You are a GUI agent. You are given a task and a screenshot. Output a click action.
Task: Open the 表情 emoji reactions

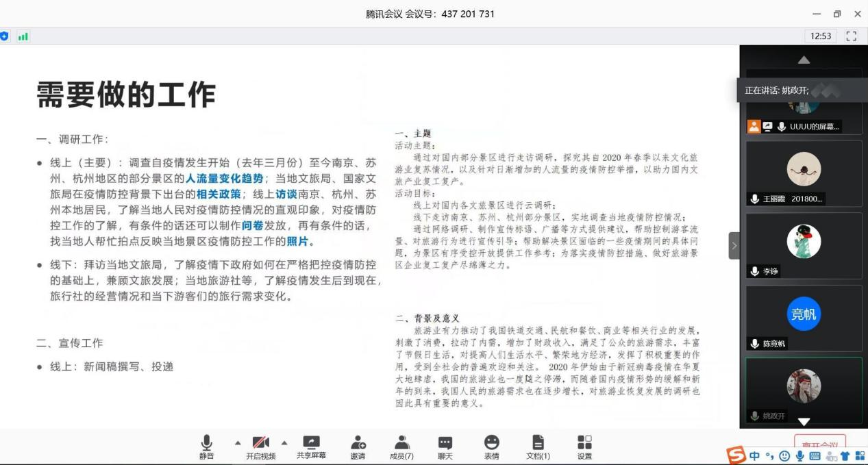tap(491, 447)
